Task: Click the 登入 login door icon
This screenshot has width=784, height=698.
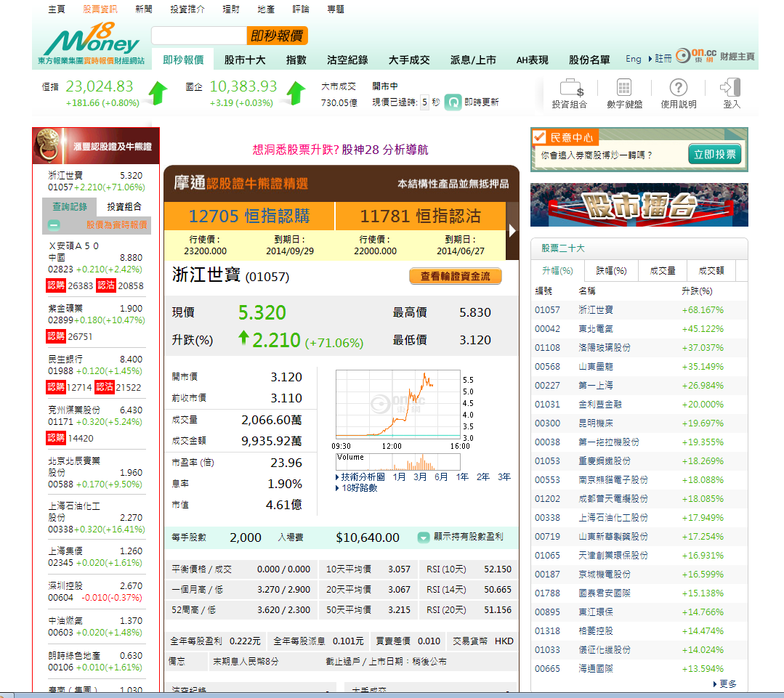Action: (731, 89)
